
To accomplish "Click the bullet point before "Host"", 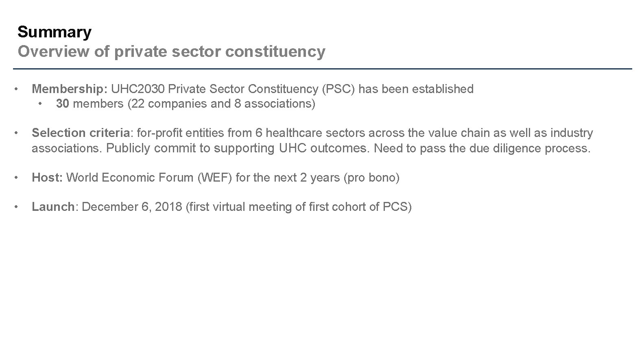I will [x=15, y=178].
